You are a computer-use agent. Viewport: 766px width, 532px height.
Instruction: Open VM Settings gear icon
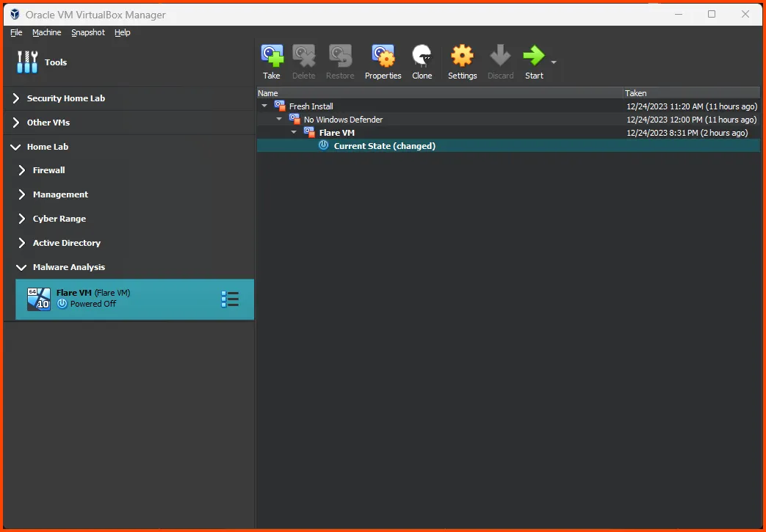[462, 56]
